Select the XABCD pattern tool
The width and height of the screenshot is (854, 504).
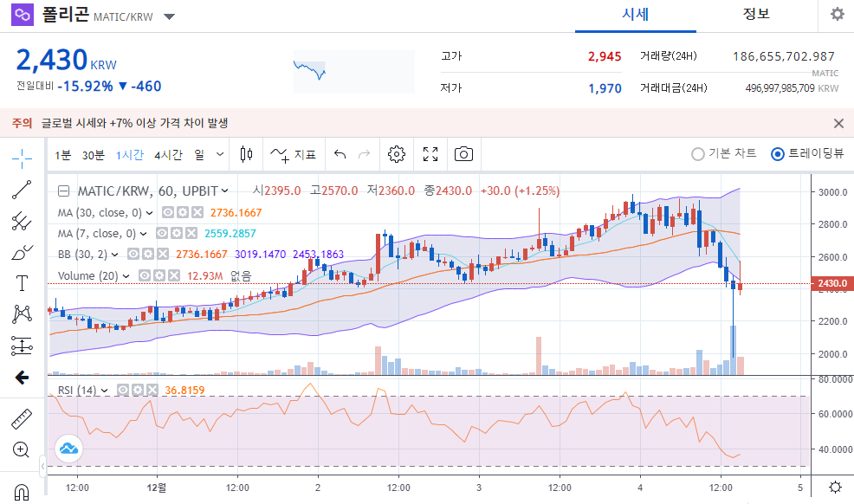click(x=22, y=314)
